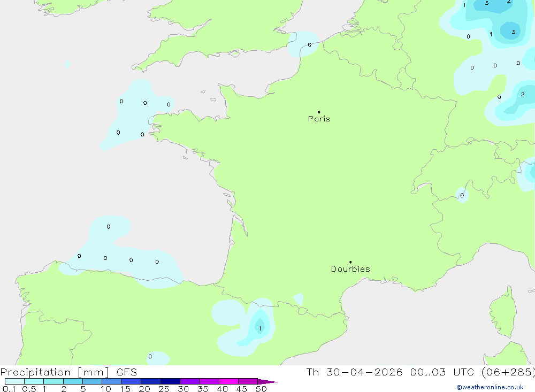This screenshot has width=535, height=392.
Task: Click the "0" value in the Alps
Action: click(462, 195)
